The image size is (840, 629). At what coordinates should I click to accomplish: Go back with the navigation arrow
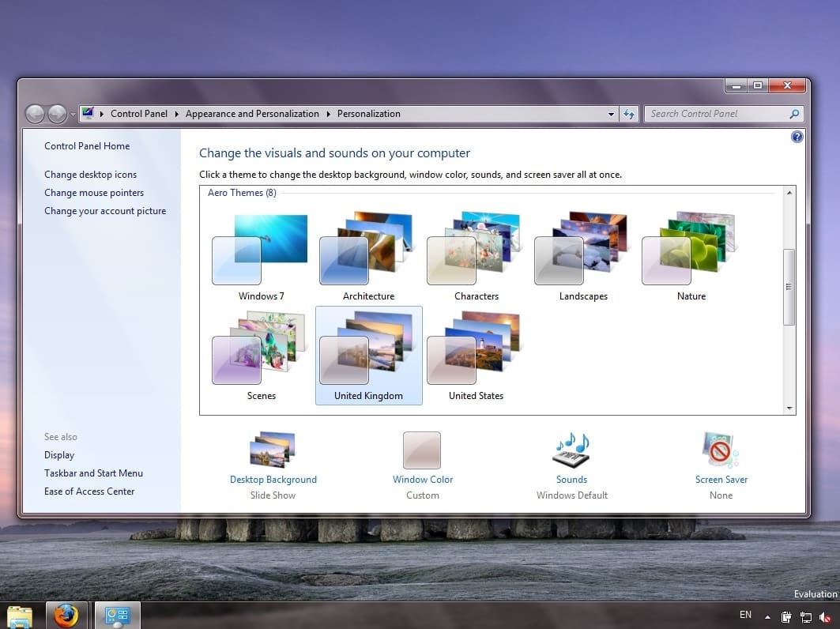click(x=35, y=114)
